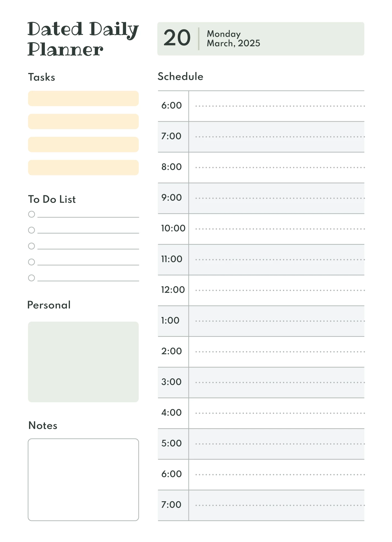Click the Schedule heading
This screenshot has width=392, height=542.
(x=180, y=77)
